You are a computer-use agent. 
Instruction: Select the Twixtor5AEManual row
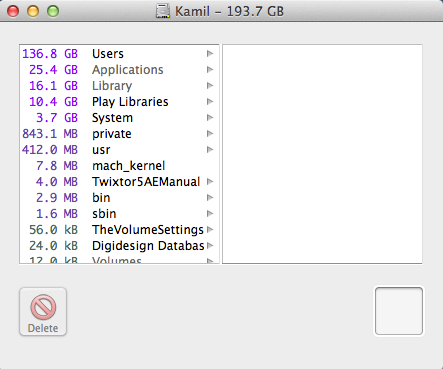point(119,182)
